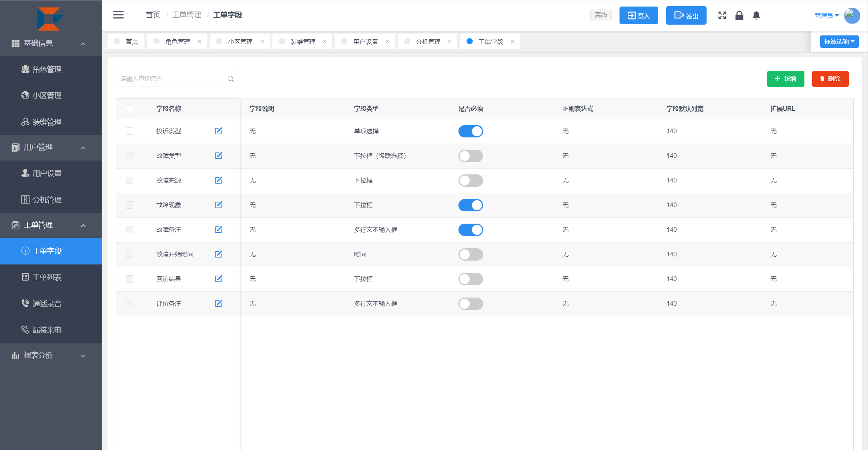Click the search magnifier icon

231,79
